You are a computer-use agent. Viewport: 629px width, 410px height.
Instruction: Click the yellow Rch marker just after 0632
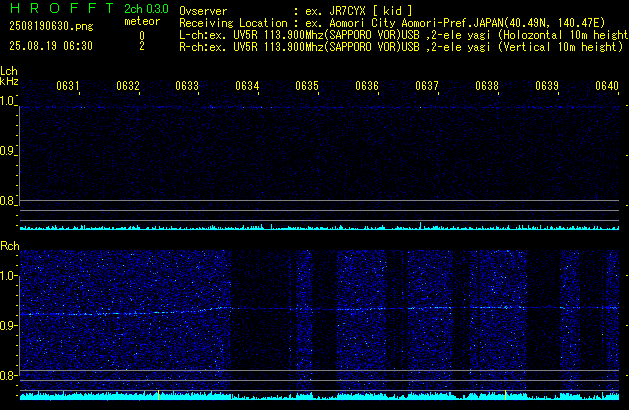tap(158, 395)
